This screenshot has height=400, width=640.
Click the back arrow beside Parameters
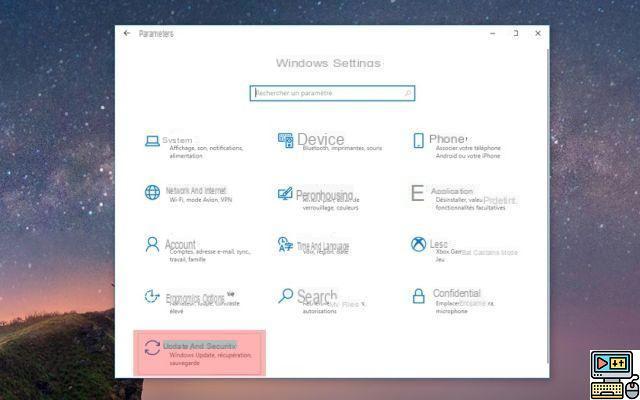tap(127, 33)
